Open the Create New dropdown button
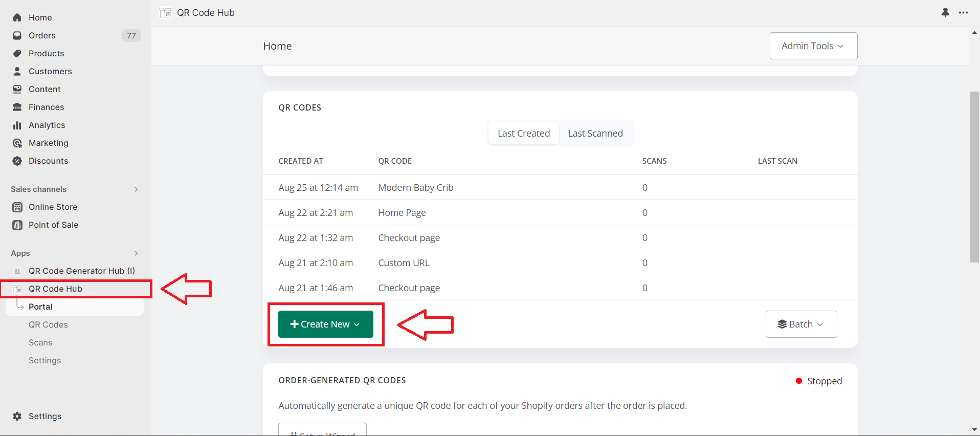Image resolution: width=980 pixels, height=436 pixels. pos(326,324)
